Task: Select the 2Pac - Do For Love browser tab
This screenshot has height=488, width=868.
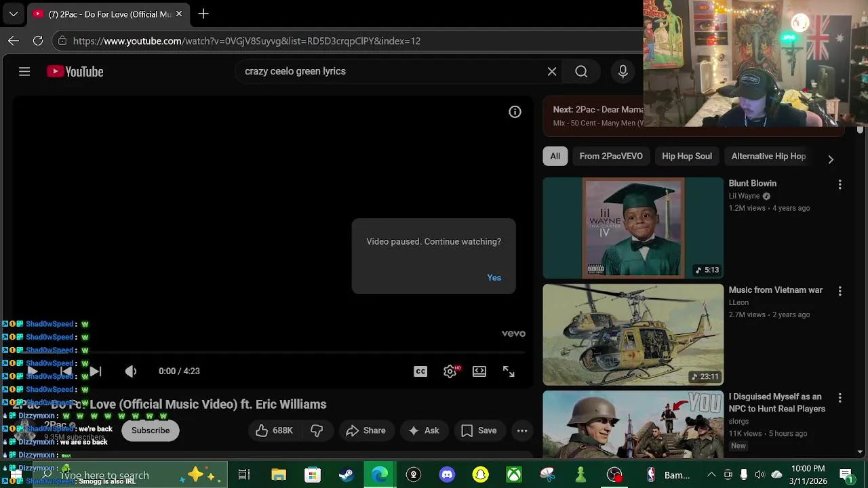Action: click(108, 14)
